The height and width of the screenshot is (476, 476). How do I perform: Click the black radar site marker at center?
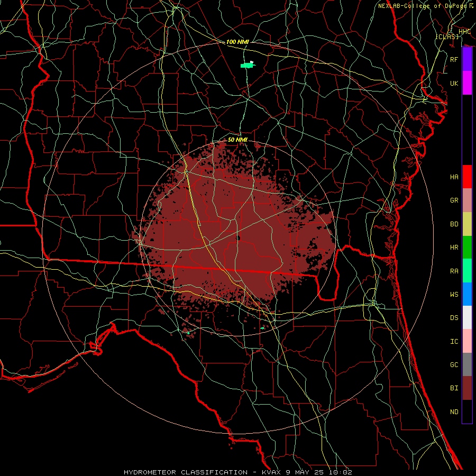coord(238,237)
